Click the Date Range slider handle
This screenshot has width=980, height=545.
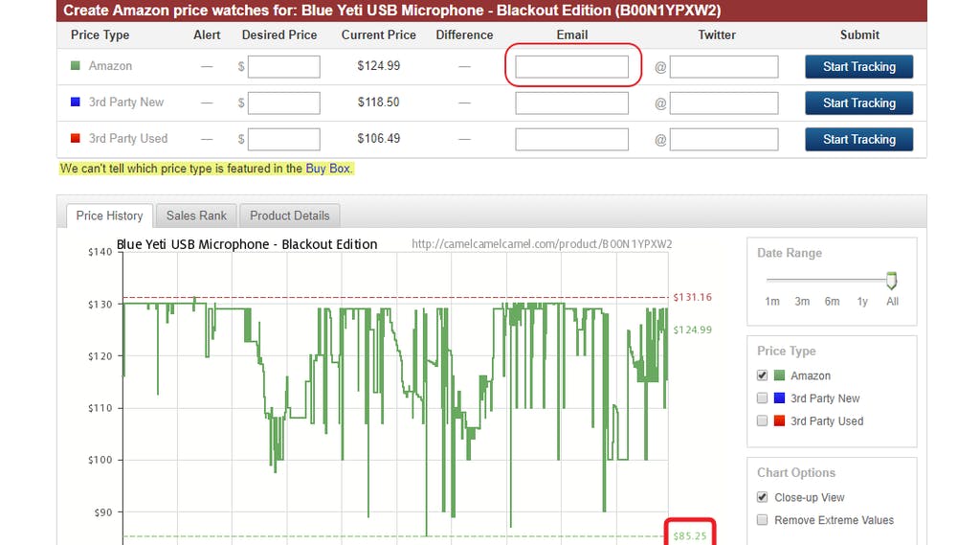tap(891, 281)
